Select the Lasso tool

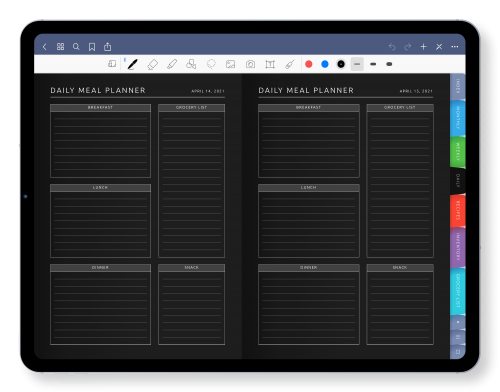coord(211,64)
